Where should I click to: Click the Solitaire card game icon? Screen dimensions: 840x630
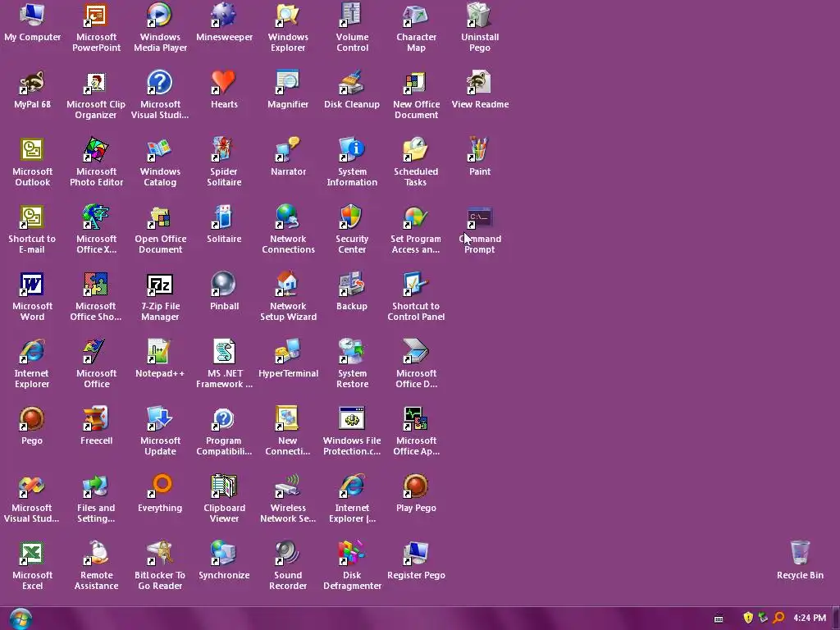pyautogui.click(x=224, y=217)
